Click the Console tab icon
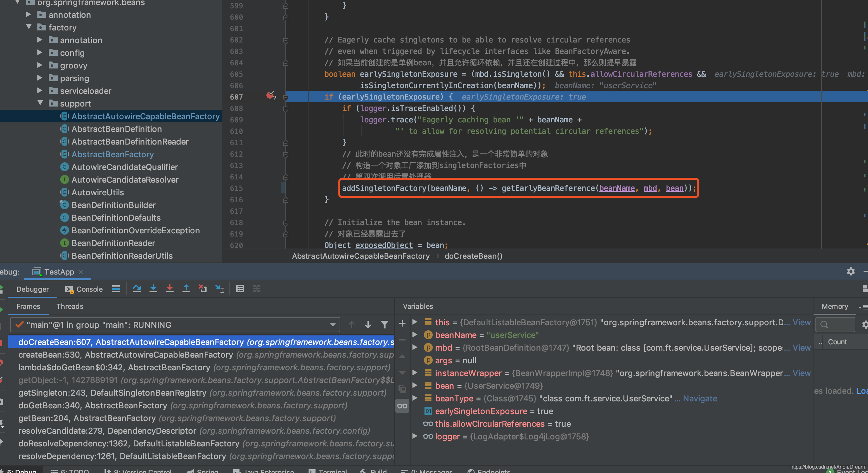This screenshot has height=473, width=868. 69,289
